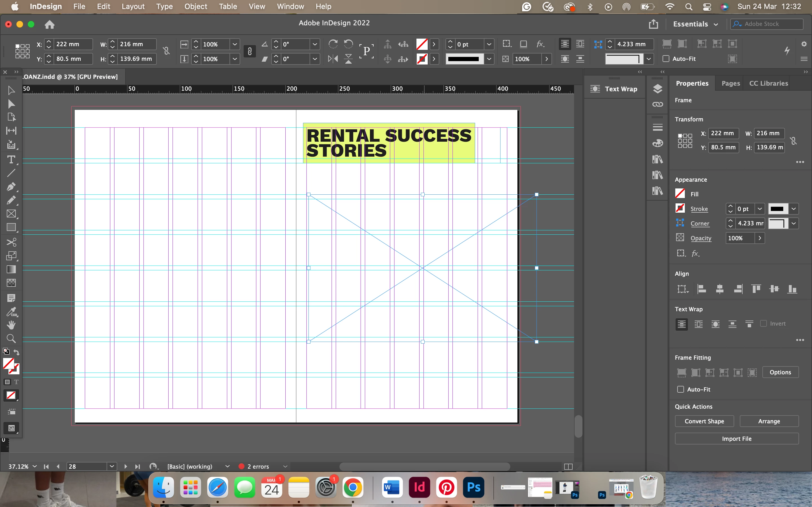Image resolution: width=812 pixels, height=507 pixels.
Task: Open the Layers panel icon
Action: [657, 88]
